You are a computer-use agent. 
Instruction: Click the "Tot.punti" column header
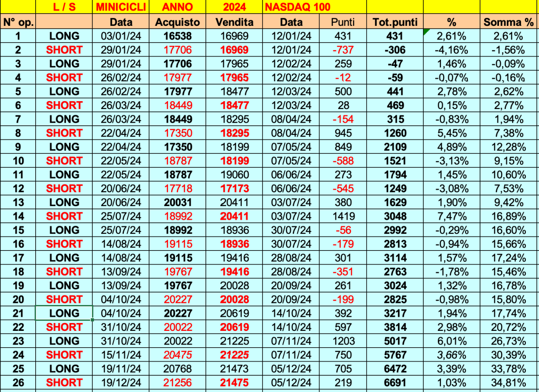coord(395,22)
